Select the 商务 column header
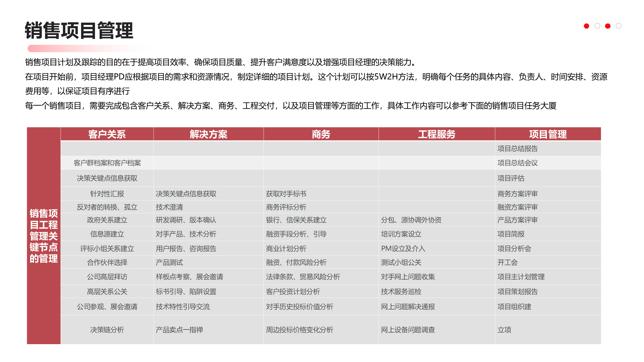This screenshot has width=644, height=362. (x=321, y=134)
